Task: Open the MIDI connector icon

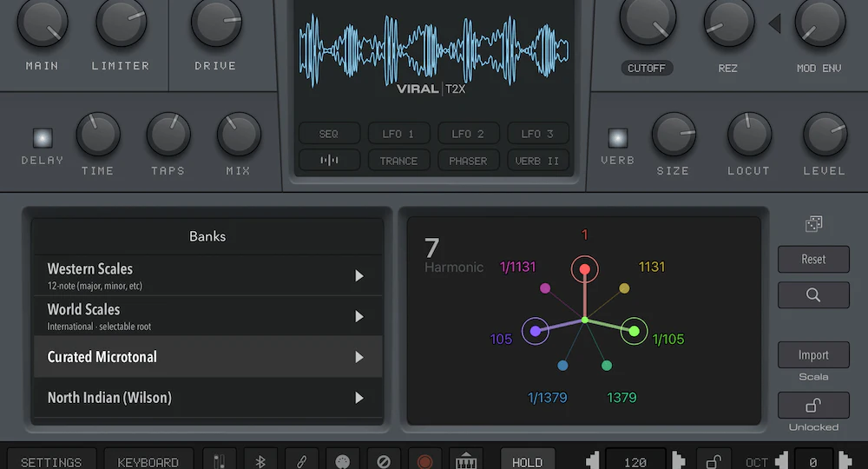Action: [x=343, y=460]
